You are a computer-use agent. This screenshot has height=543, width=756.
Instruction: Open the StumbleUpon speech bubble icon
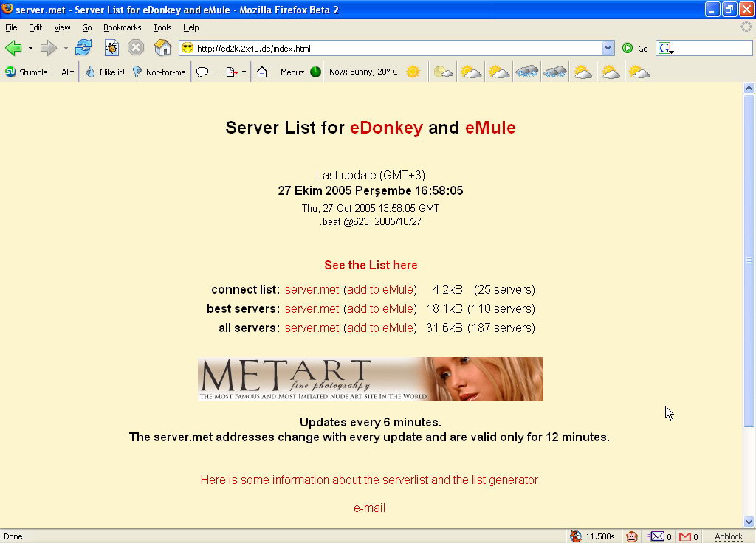pyautogui.click(x=202, y=72)
